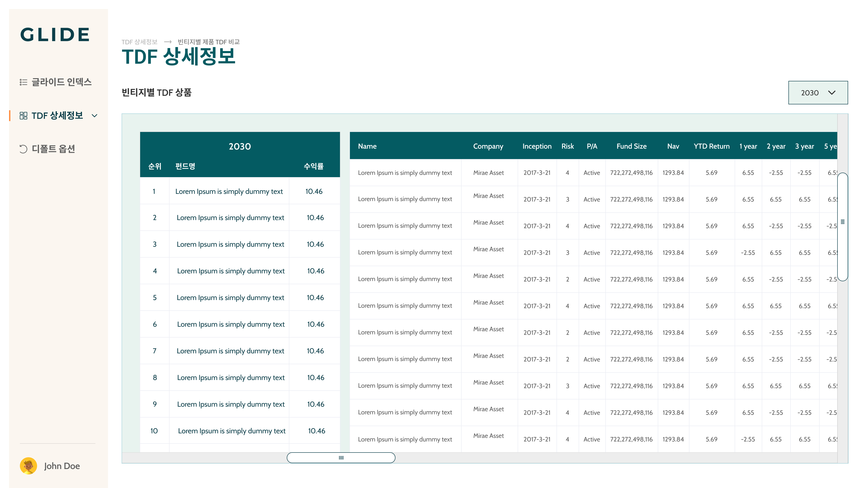Select the rank 10 fund name

pos(232,431)
